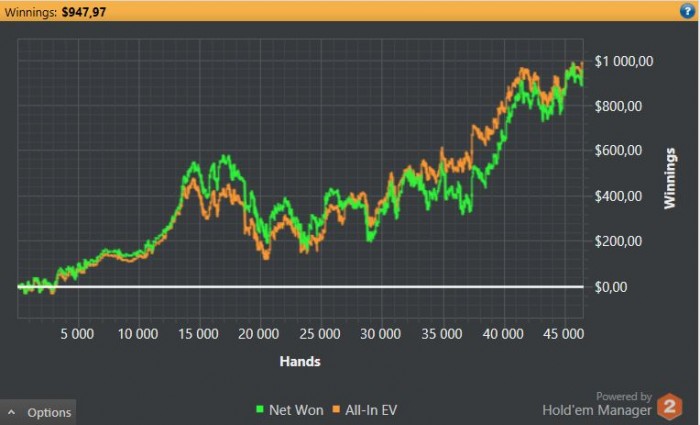Image resolution: width=700 pixels, height=425 pixels.
Task: Click the 35 000 hands axis label
Action: coord(442,334)
